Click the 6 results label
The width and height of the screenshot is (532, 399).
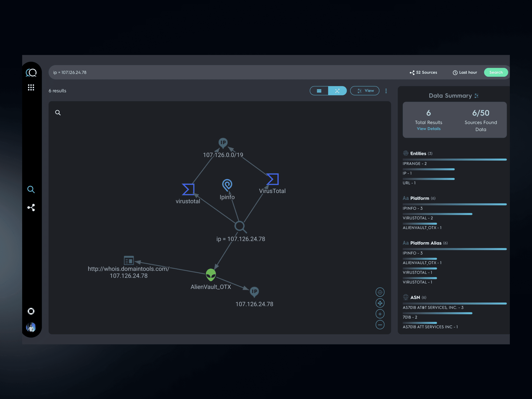pos(57,91)
